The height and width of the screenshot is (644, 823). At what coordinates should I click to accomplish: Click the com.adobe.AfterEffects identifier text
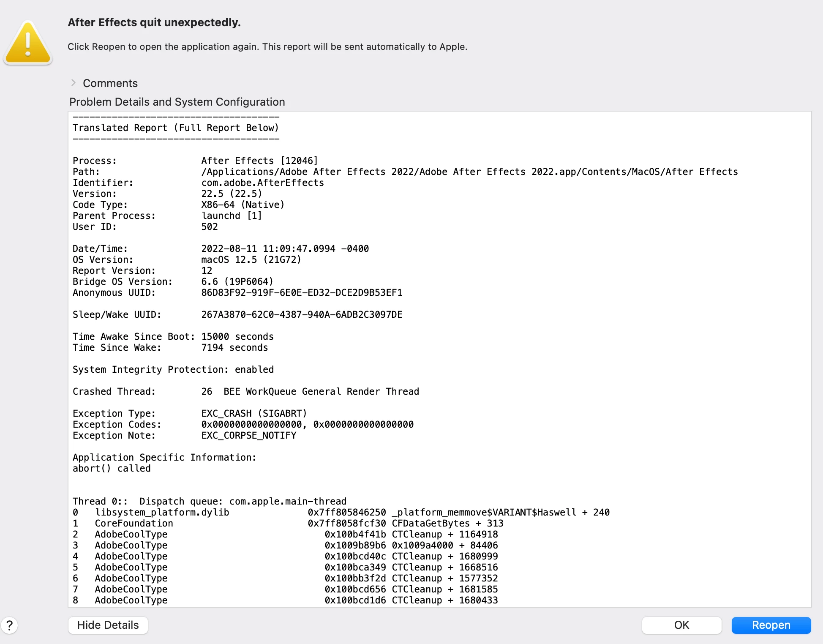[x=262, y=183]
